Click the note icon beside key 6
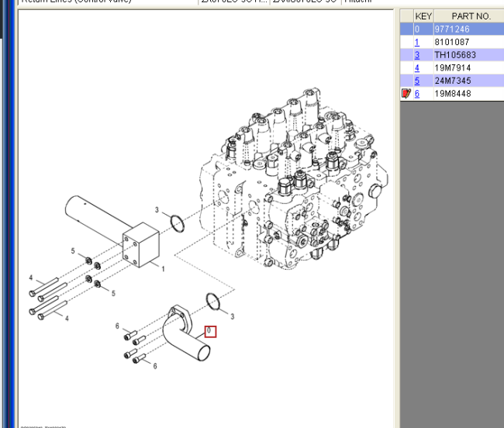Screen dimensions: 504x428 [406, 94]
